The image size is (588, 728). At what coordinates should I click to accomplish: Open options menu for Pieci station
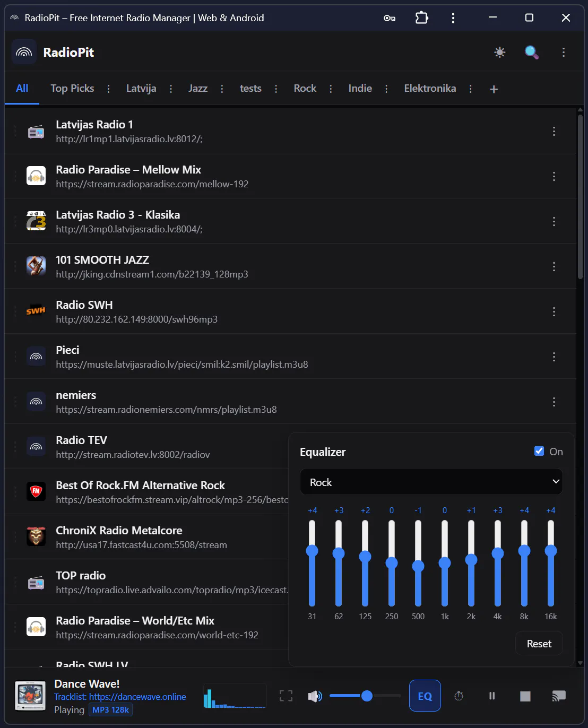pyautogui.click(x=554, y=357)
